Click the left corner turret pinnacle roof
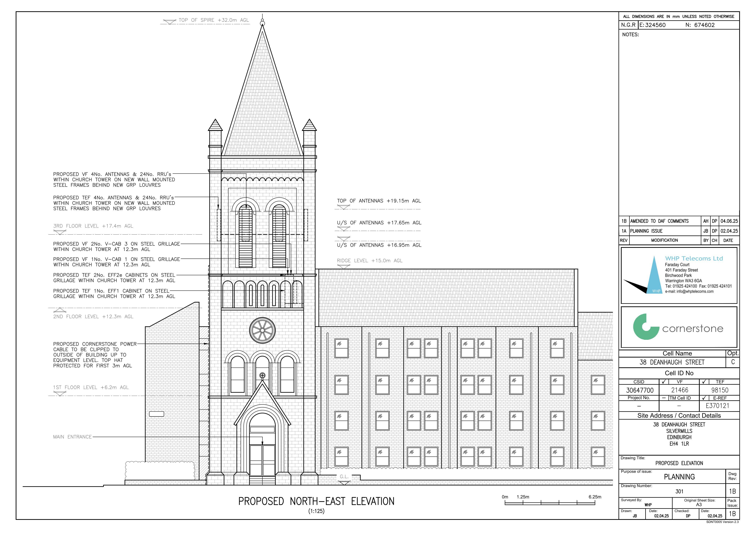 [x=215, y=125]
